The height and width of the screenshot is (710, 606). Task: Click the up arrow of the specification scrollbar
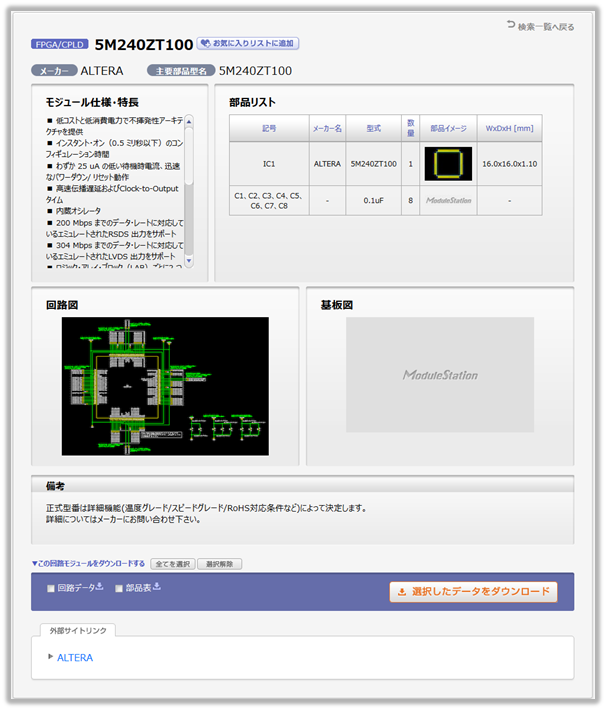pyautogui.click(x=189, y=122)
